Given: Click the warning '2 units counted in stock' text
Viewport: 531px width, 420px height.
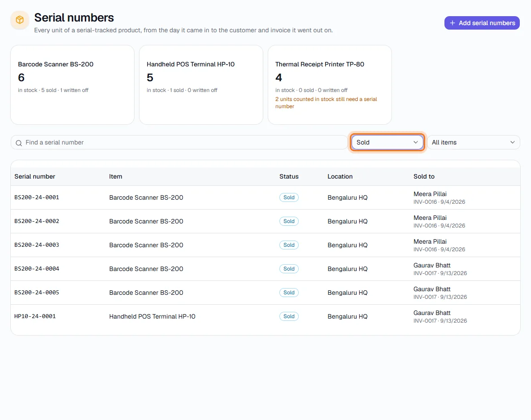Looking at the screenshot, I should click(x=326, y=103).
